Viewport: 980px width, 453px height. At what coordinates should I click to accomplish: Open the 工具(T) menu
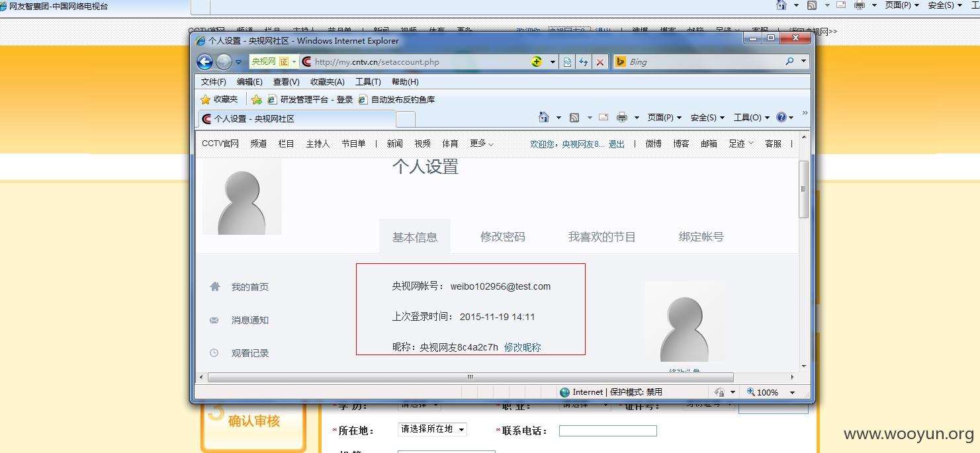[x=368, y=82]
